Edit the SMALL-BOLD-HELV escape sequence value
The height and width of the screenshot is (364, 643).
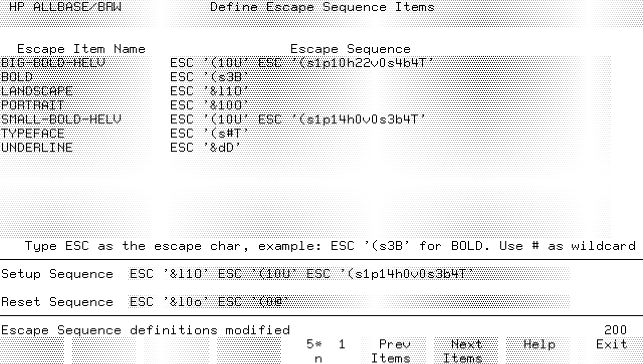297,119
